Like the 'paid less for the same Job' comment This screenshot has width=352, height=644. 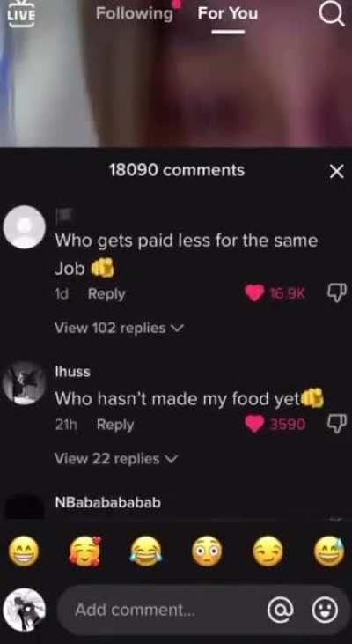click(254, 293)
